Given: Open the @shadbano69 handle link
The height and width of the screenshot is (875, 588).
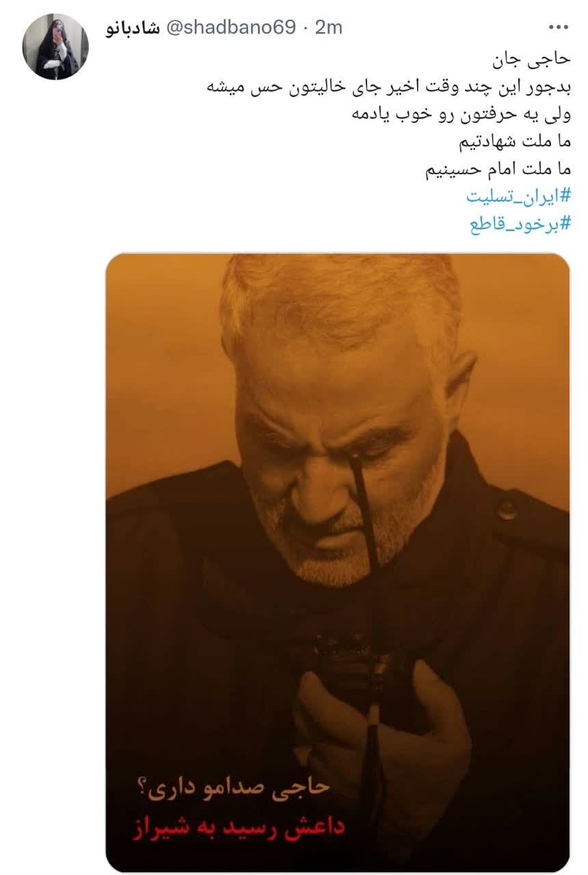Looking at the screenshot, I should click(x=230, y=28).
